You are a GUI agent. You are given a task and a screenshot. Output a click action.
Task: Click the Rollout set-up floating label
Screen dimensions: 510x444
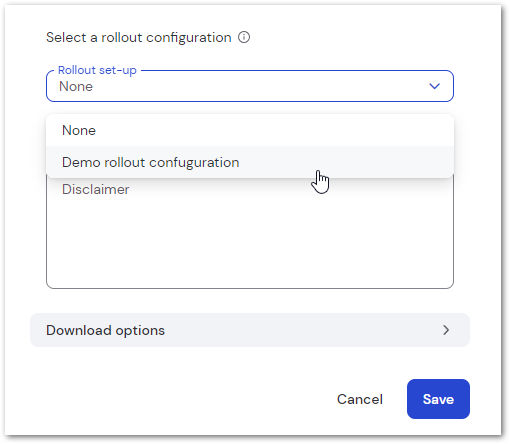[x=97, y=70]
